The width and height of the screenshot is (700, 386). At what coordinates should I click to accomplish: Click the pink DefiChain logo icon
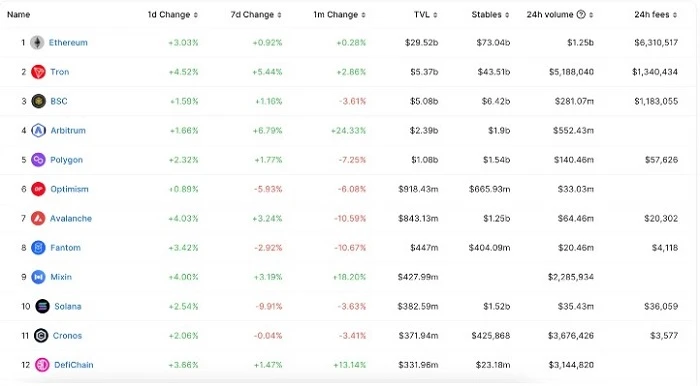point(42,365)
